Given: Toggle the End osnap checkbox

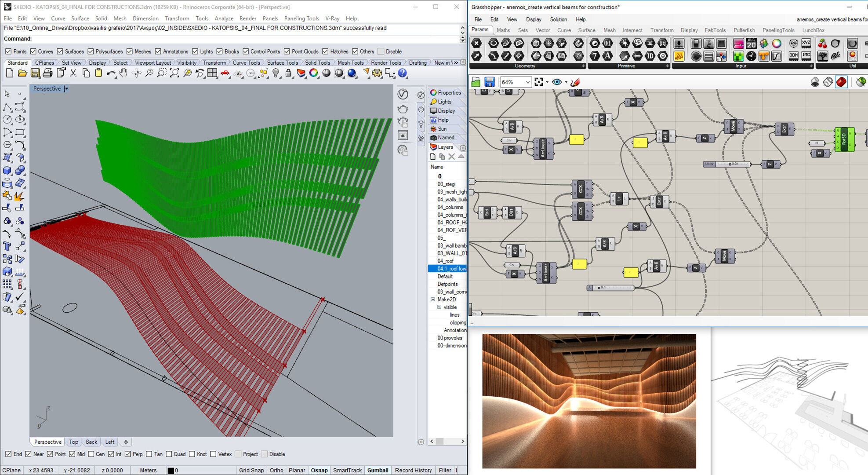Looking at the screenshot, I should coord(8,454).
